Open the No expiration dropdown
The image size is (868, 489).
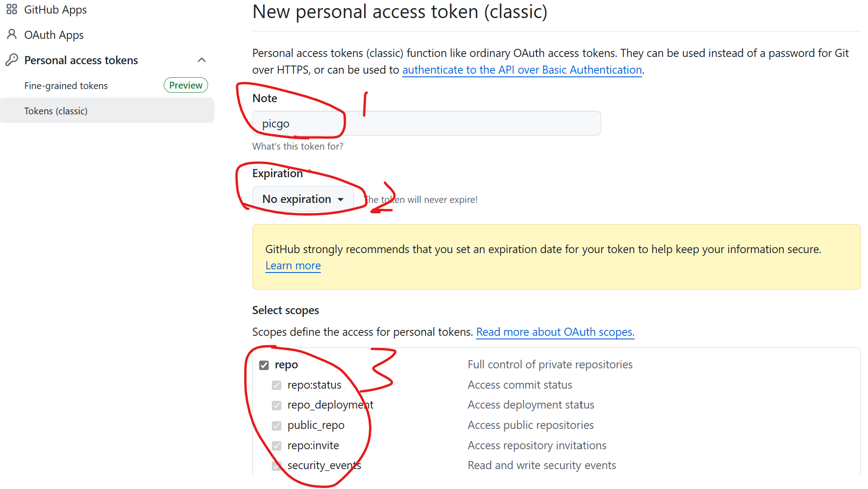303,199
